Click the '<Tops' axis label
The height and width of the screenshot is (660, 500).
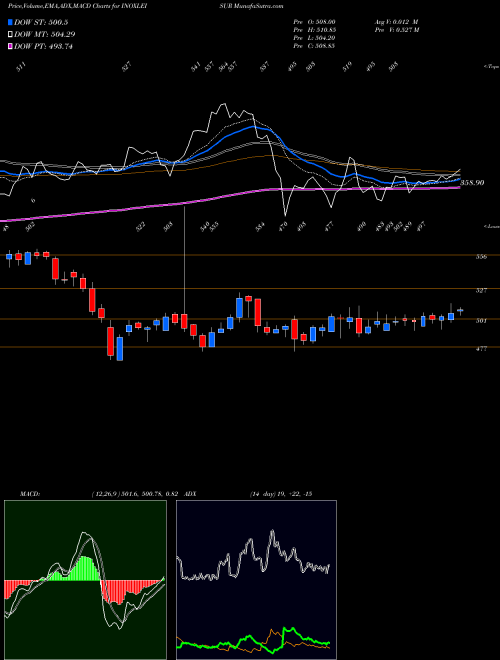491,67
